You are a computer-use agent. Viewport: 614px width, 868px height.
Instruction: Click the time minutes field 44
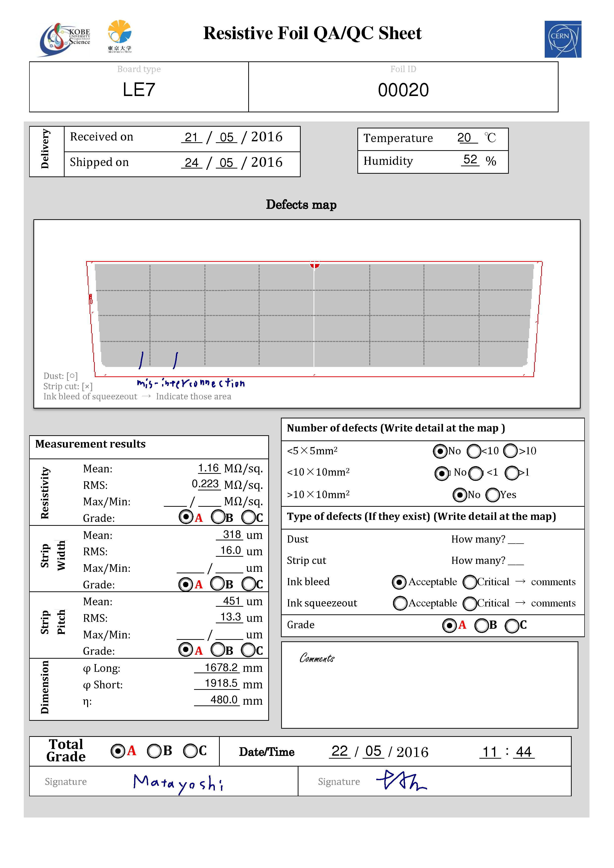(x=524, y=752)
